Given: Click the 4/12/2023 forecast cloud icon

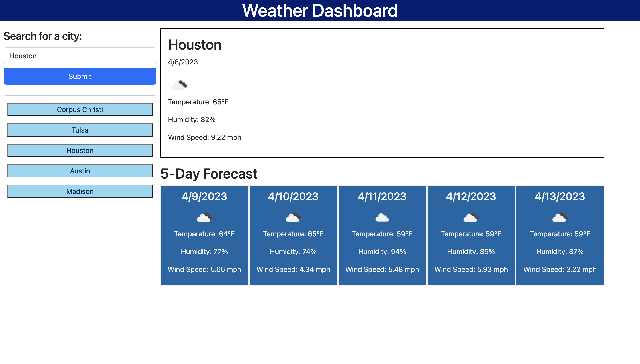Looking at the screenshot, I should point(471,217).
